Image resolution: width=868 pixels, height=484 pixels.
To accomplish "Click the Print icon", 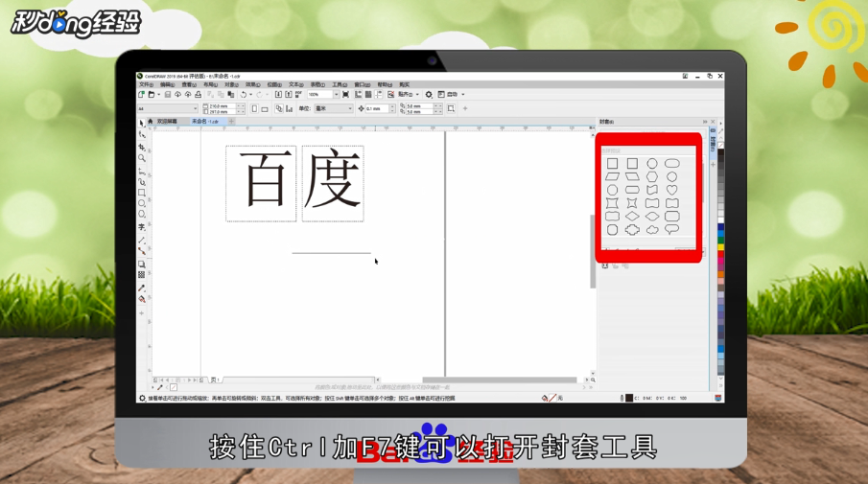I will coord(199,95).
